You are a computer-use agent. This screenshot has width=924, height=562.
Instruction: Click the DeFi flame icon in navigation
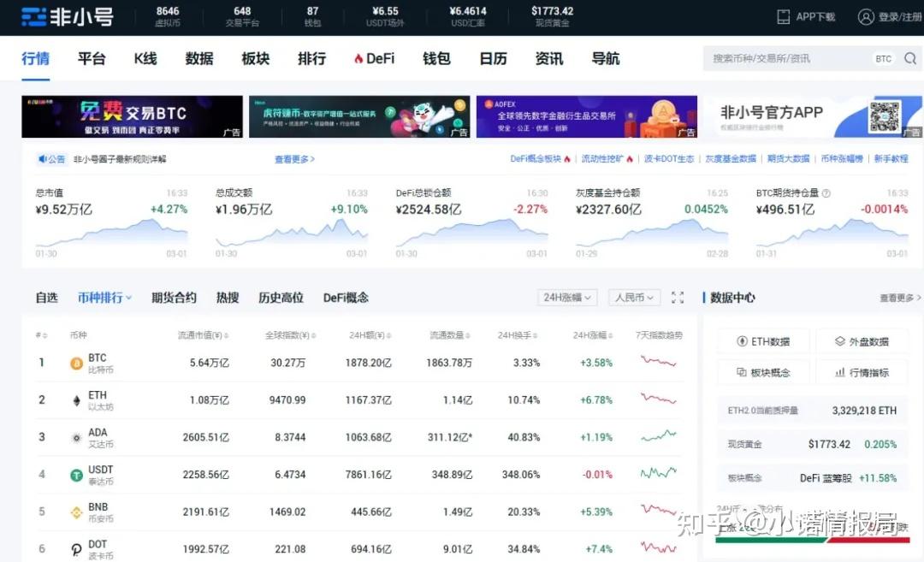pos(358,58)
